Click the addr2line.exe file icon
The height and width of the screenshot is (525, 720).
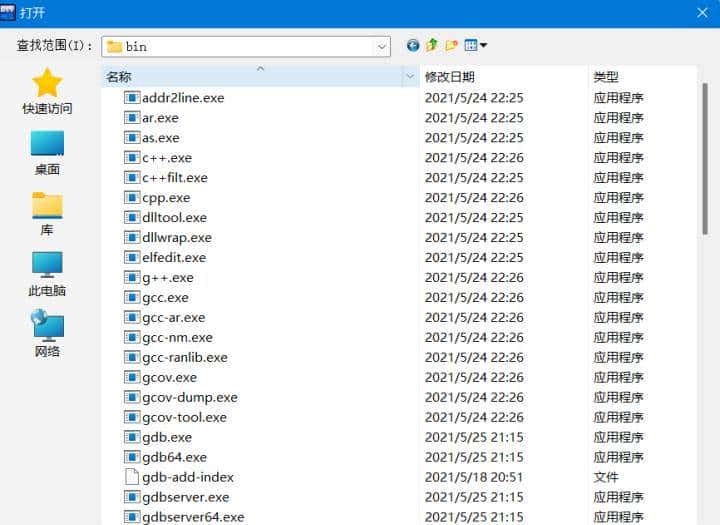(132, 98)
